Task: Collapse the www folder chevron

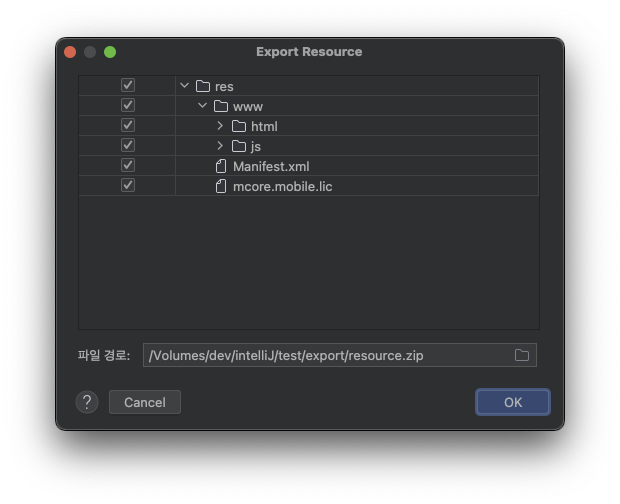Action: pos(202,106)
